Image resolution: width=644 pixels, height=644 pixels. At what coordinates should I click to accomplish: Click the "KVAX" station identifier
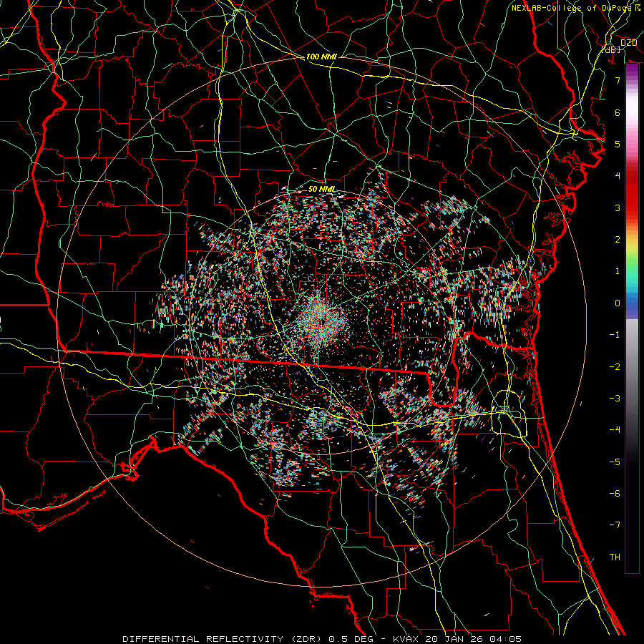click(x=406, y=639)
